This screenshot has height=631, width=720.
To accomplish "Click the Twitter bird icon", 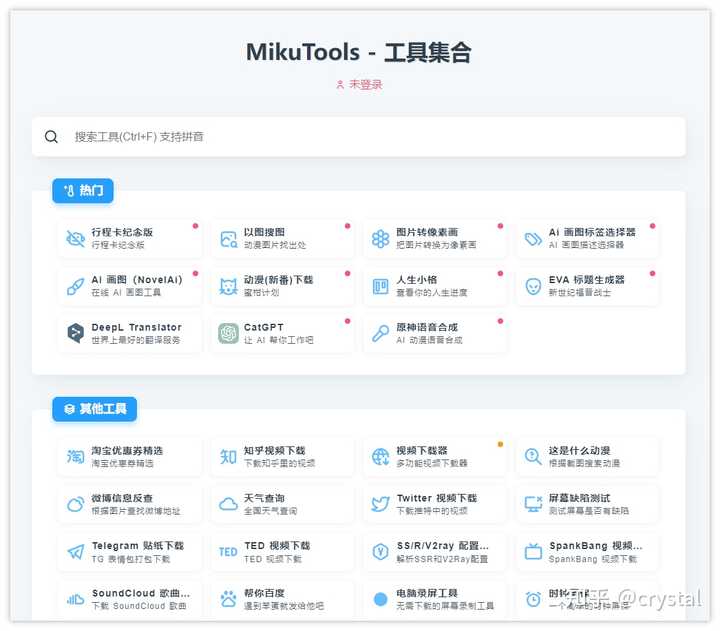I will click(x=381, y=504).
